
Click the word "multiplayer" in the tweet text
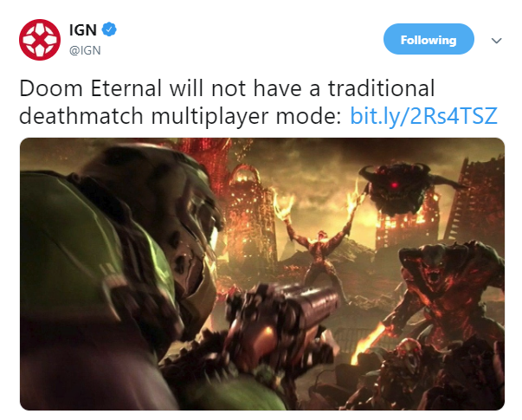[210, 117]
